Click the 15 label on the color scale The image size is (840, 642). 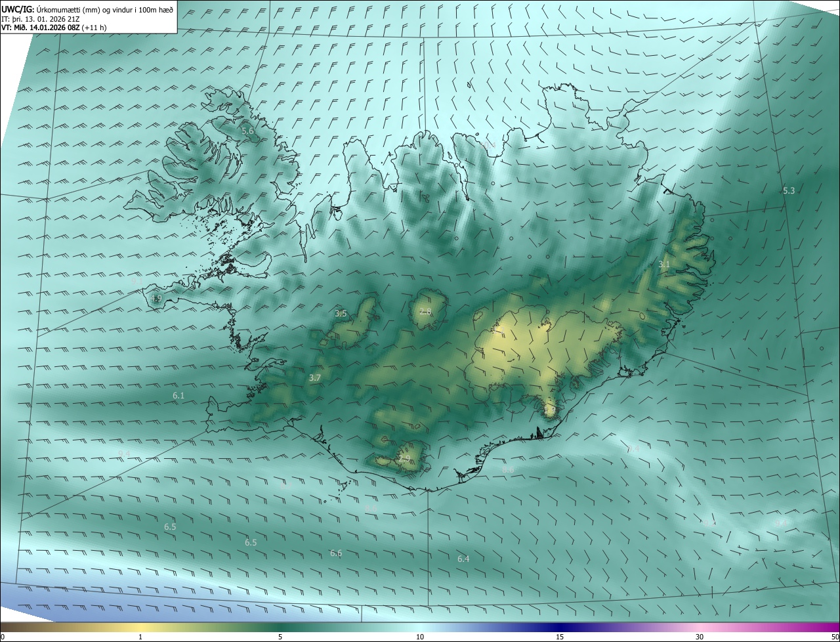pyautogui.click(x=560, y=637)
